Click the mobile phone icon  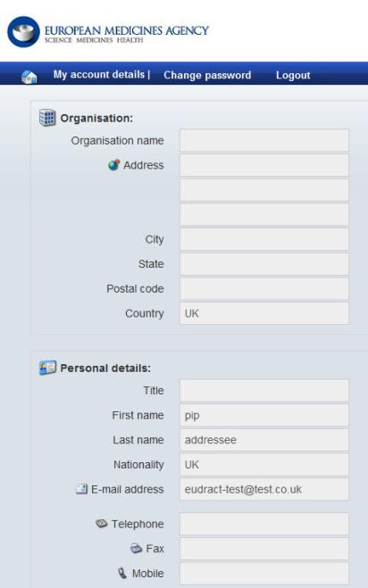click(x=122, y=573)
